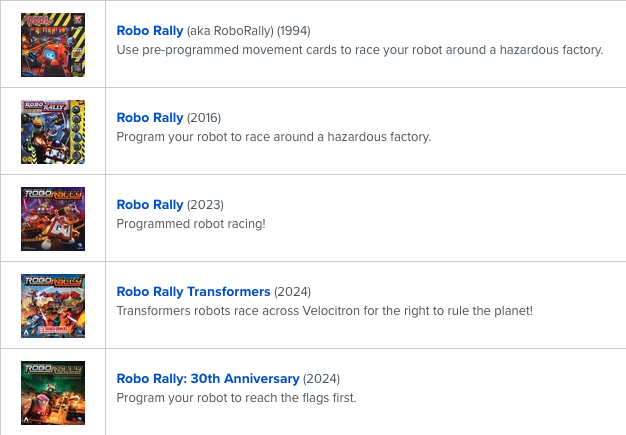Select the 'Programmed robot racing!' description
Image resolution: width=626 pixels, height=435 pixels.
click(191, 224)
